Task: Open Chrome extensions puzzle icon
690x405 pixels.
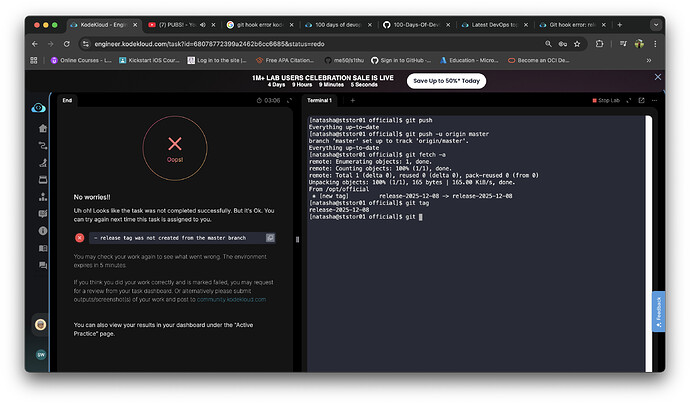Action: [599, 44]
